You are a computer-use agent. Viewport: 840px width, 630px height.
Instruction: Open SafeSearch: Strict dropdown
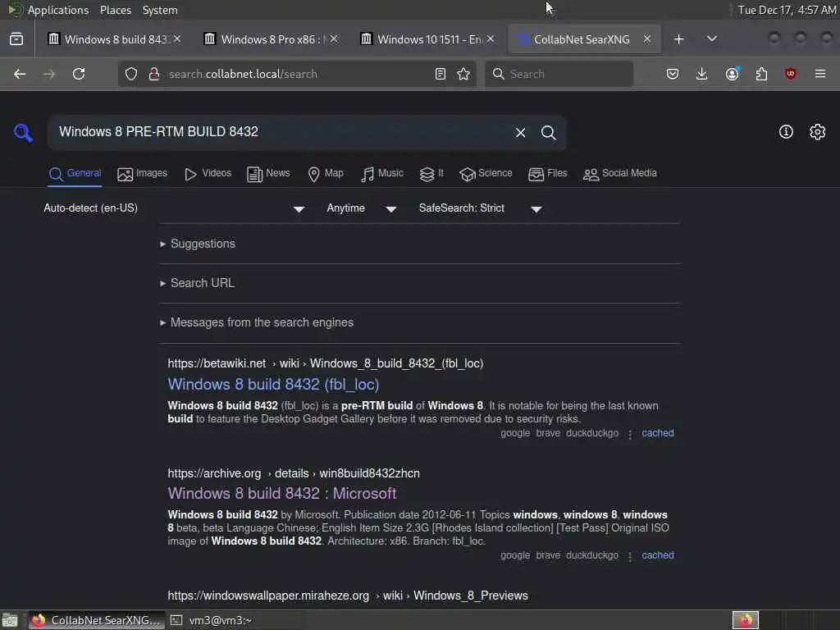pyautogui.click(x=481, y=208)
